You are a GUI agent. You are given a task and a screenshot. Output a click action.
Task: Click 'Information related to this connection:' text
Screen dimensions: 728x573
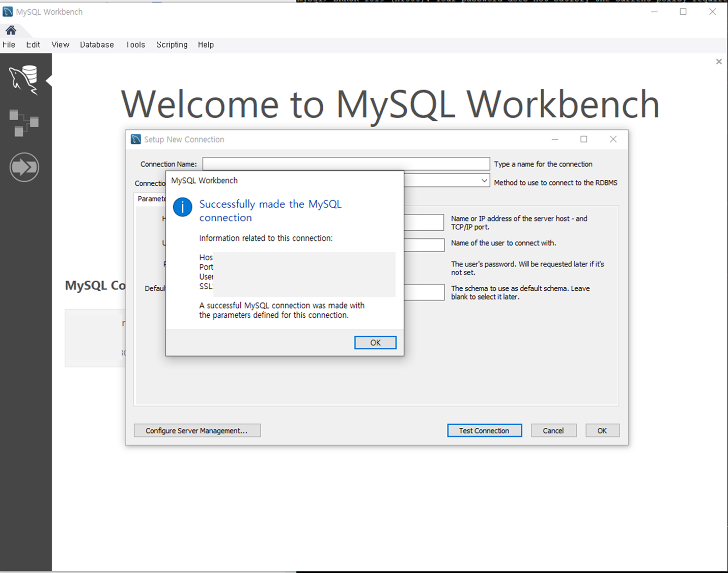point(266,238)
